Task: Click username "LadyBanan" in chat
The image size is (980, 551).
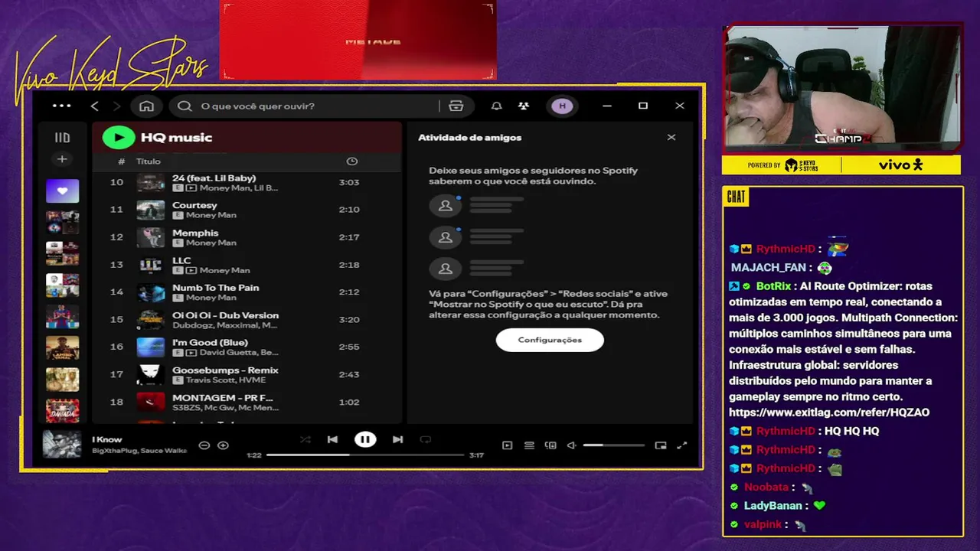Action: point(773,506)
